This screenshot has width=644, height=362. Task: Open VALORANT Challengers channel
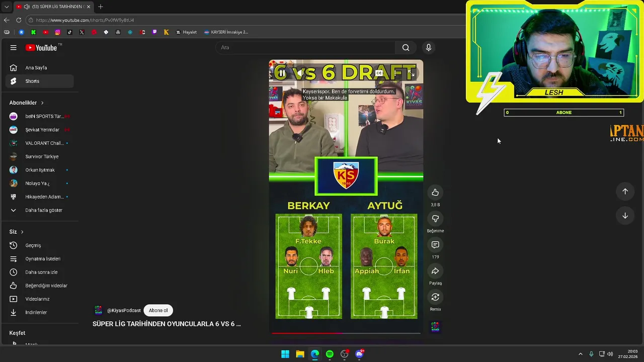(x=39, y=143)
